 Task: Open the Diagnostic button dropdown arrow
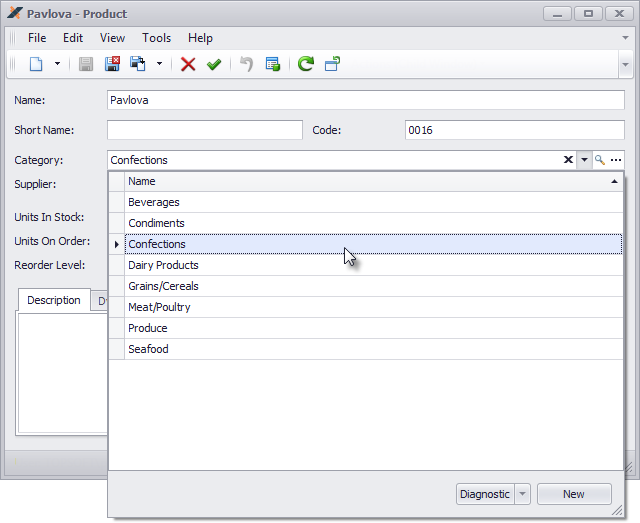coord(522,494)
